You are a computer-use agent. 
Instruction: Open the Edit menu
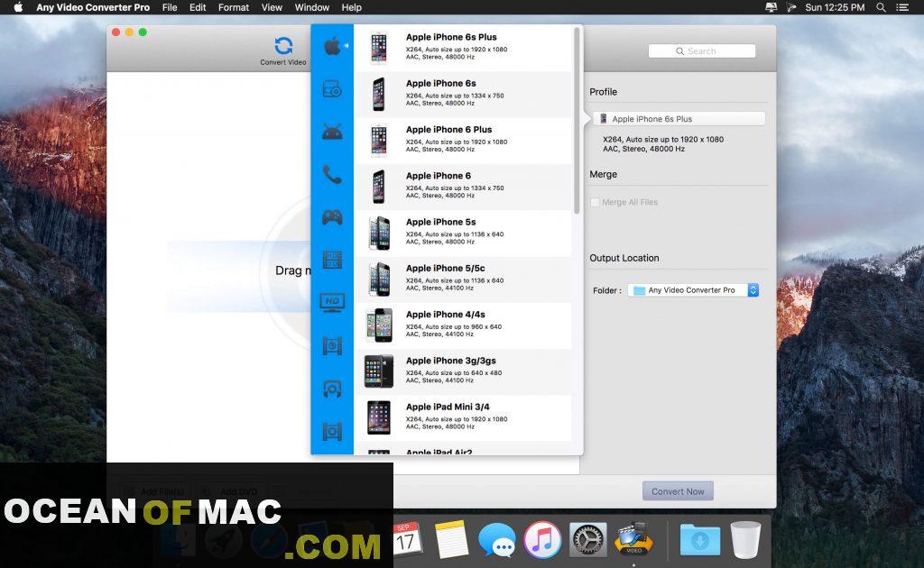[198, 7]
